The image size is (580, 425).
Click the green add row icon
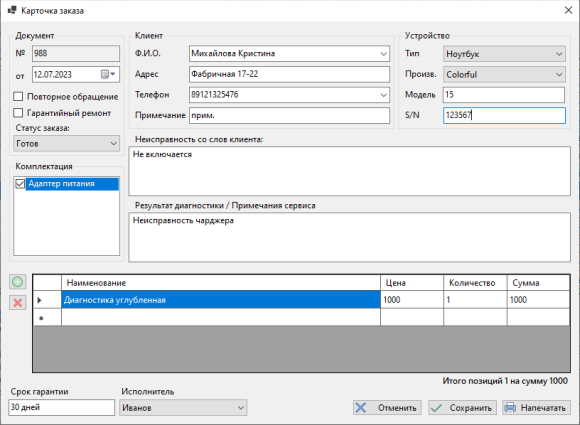[x=17, y=282]
